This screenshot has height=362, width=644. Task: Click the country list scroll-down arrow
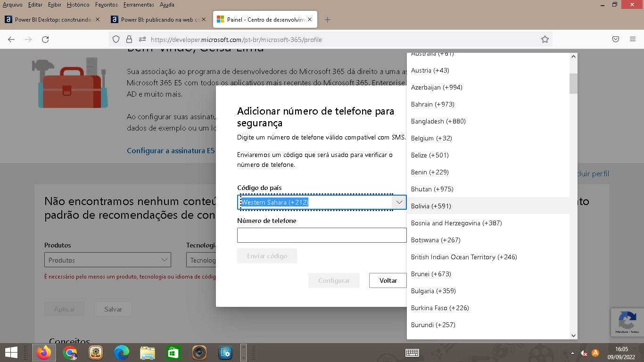click(x=573, y=335)
